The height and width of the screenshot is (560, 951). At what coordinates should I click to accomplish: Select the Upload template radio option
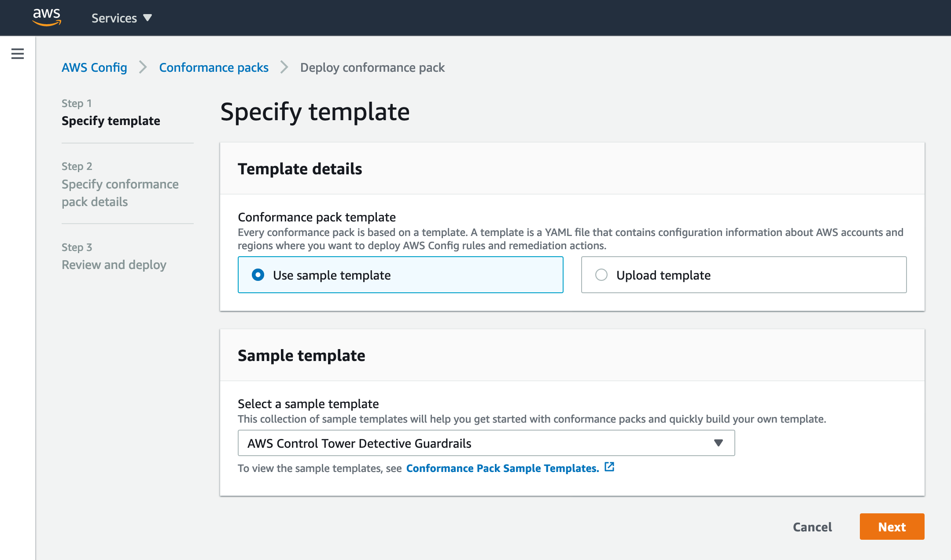[x=601, y=275]
